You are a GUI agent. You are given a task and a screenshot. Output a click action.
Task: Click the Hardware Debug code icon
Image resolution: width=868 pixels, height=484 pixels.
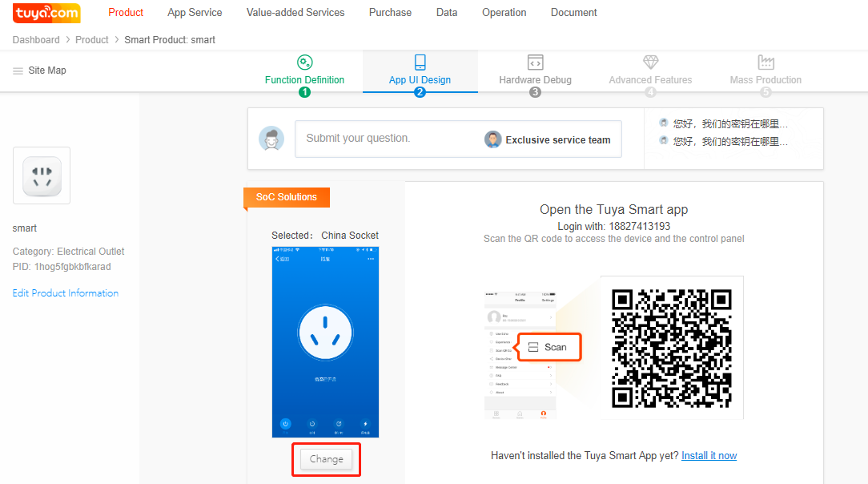[535, 63]
